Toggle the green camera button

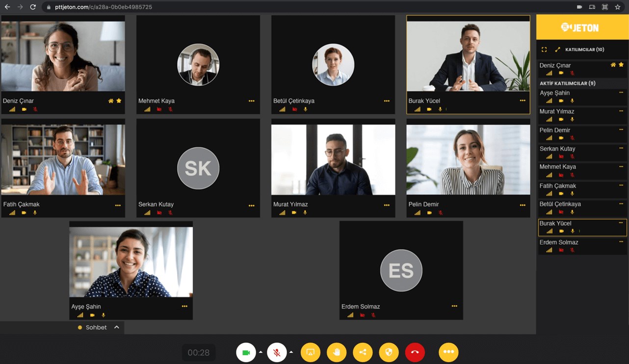(x=246, y=352)
